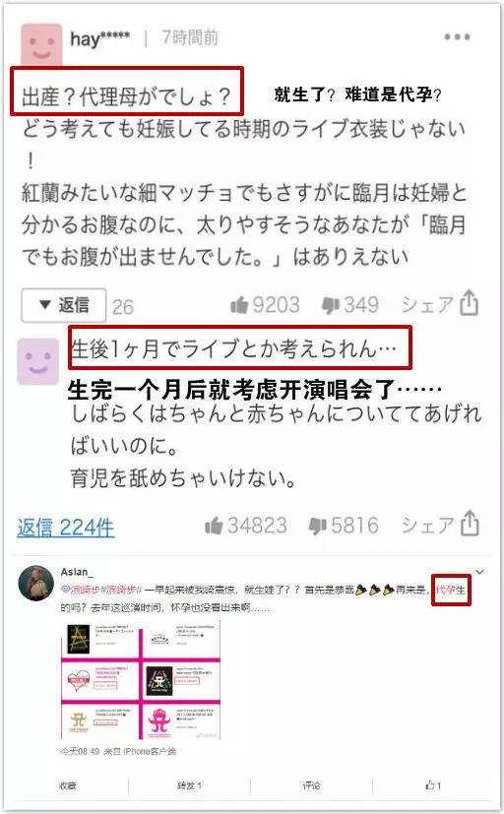The image size is (504, 814).
Task: Click the 收藏 tab under the Weibo post
Action: [x=68, y=785]
